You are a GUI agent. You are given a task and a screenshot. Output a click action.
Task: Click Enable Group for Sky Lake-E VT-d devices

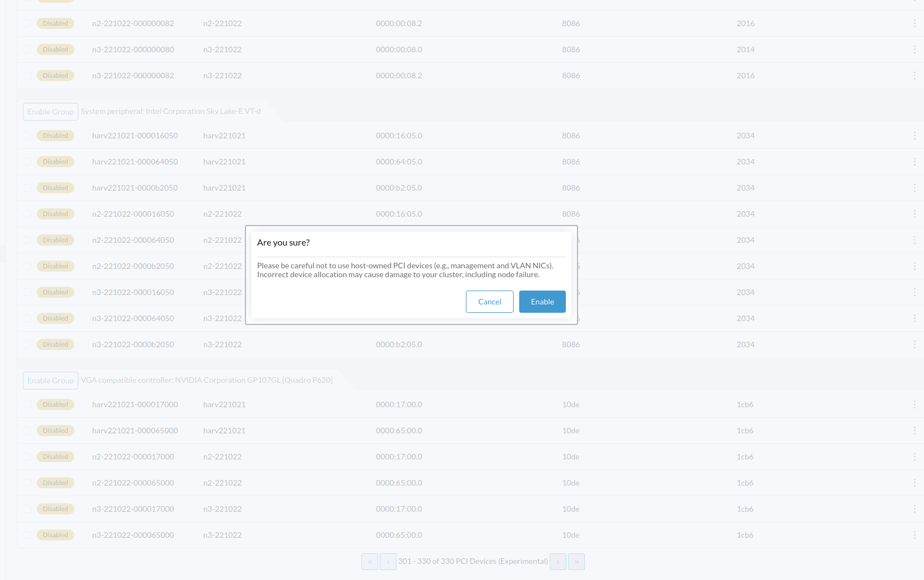point(50,111)
